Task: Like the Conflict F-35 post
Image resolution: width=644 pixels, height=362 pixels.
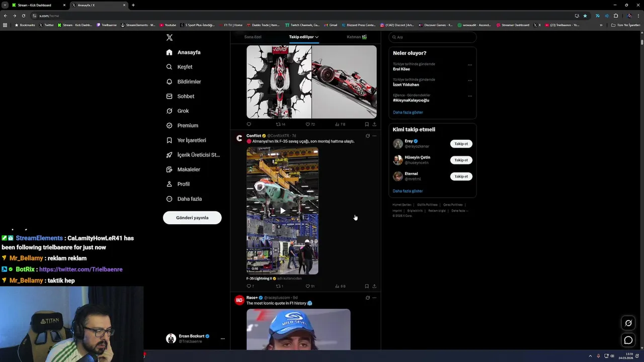Action: [x=310, y=286]
